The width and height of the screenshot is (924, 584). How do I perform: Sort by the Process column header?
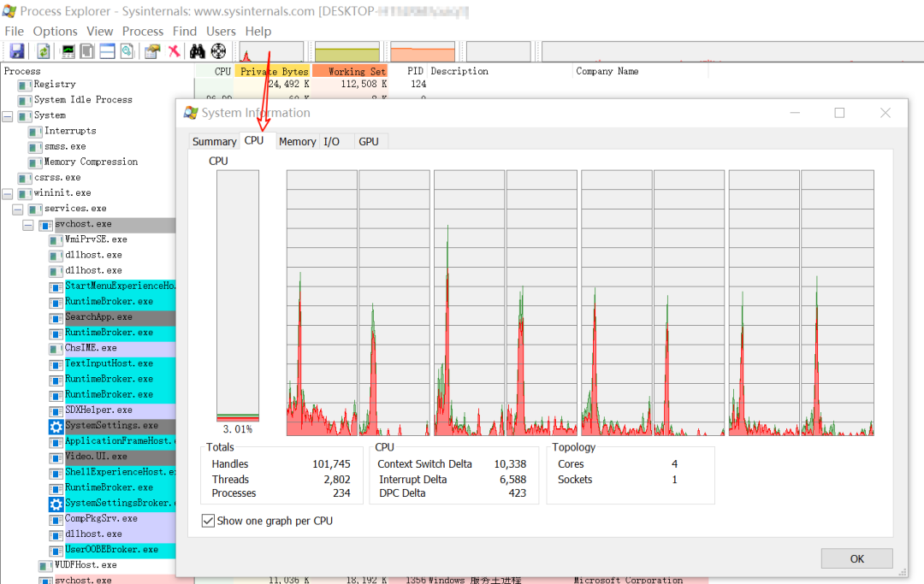coord(98,71)
